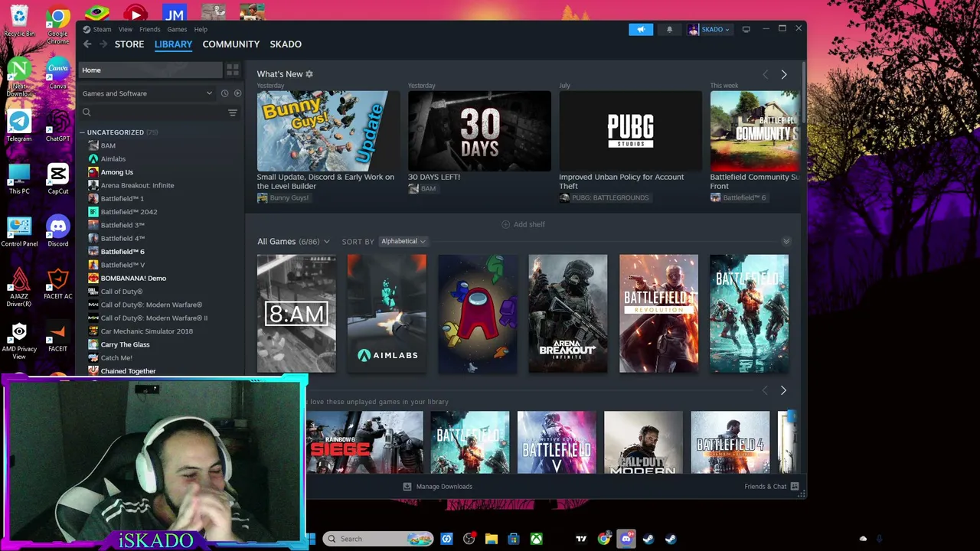
Task: Show ready-to-play games via play icon
Action: tap(237, 93)
